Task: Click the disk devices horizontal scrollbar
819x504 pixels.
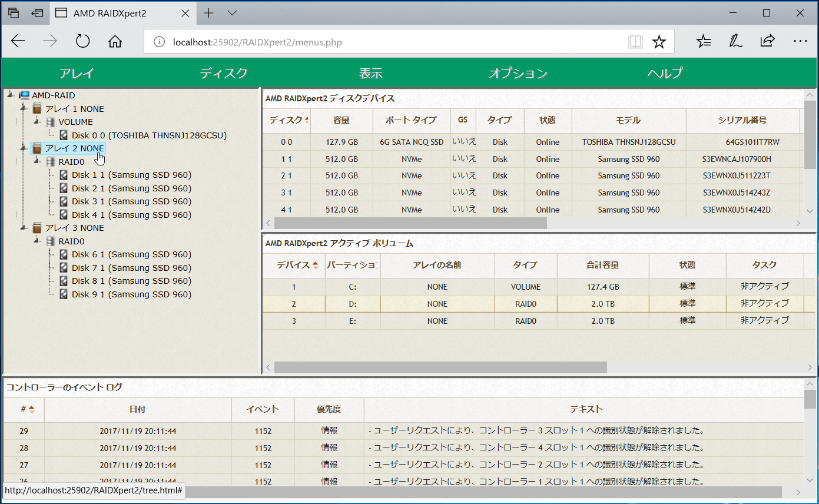Action: click(x=410, y=223)
